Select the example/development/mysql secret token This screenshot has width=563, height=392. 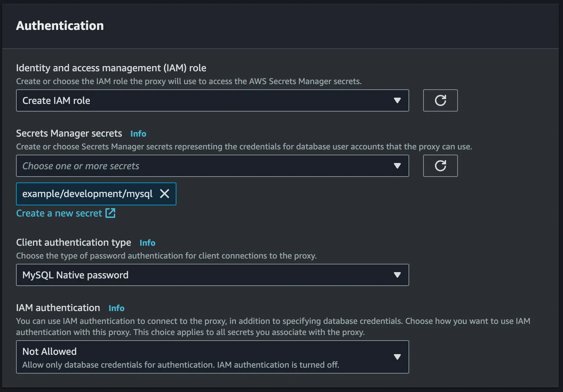coord(87,194)
